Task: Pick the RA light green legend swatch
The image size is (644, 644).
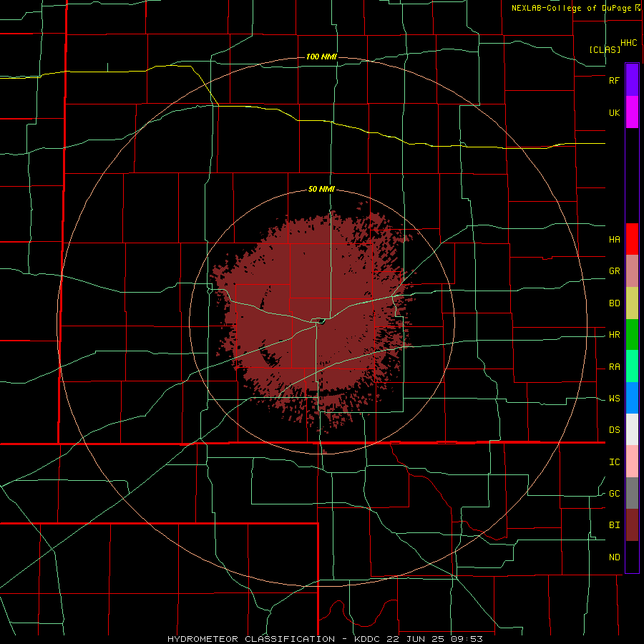Action: 632,366
